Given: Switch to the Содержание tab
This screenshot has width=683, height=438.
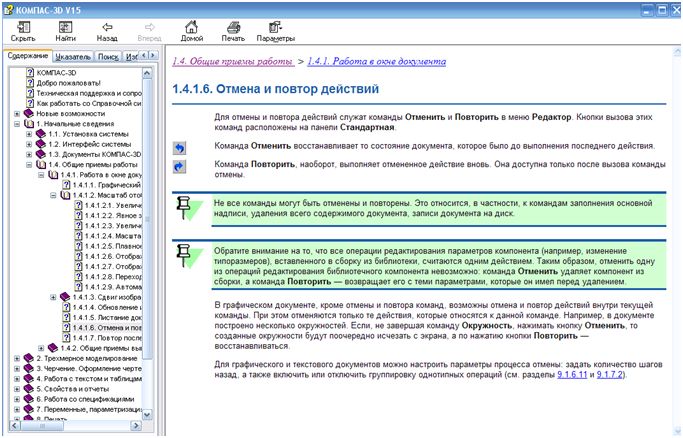Looking at the screenshot, I should pos(27,56).
